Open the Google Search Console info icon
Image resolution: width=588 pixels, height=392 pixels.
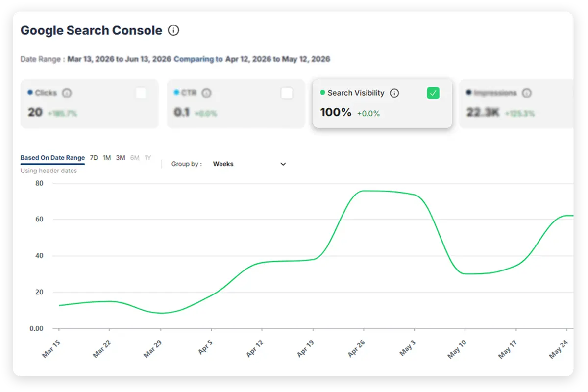(x=173, y=30)
